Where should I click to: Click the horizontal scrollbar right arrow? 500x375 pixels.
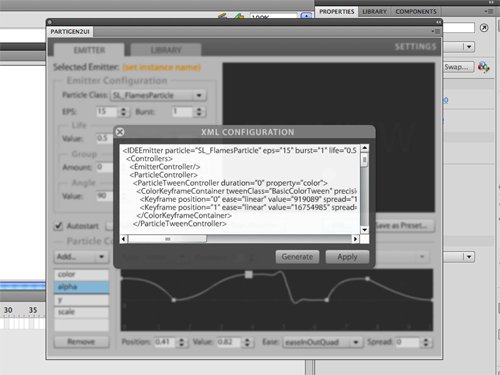coord(355,239)
